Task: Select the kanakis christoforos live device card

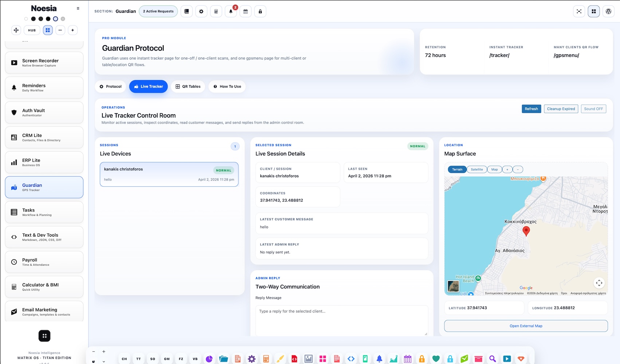Action: coord(169,174)
